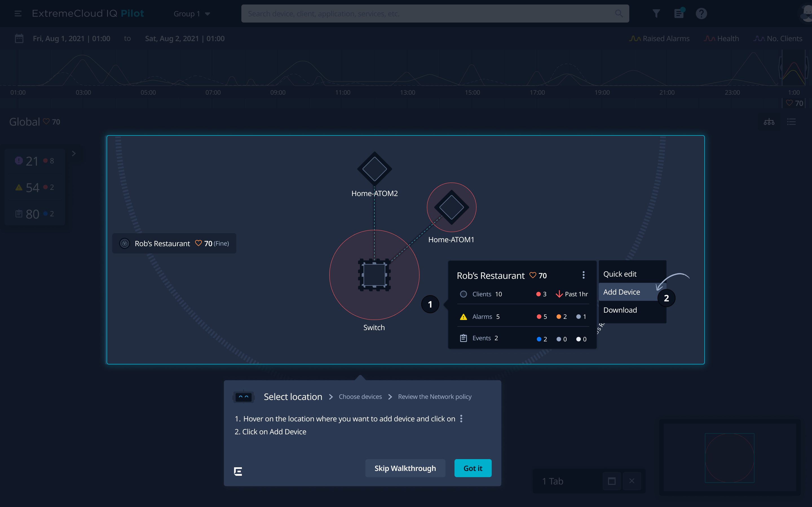Switch to list view using the list icon

point(791,121)
